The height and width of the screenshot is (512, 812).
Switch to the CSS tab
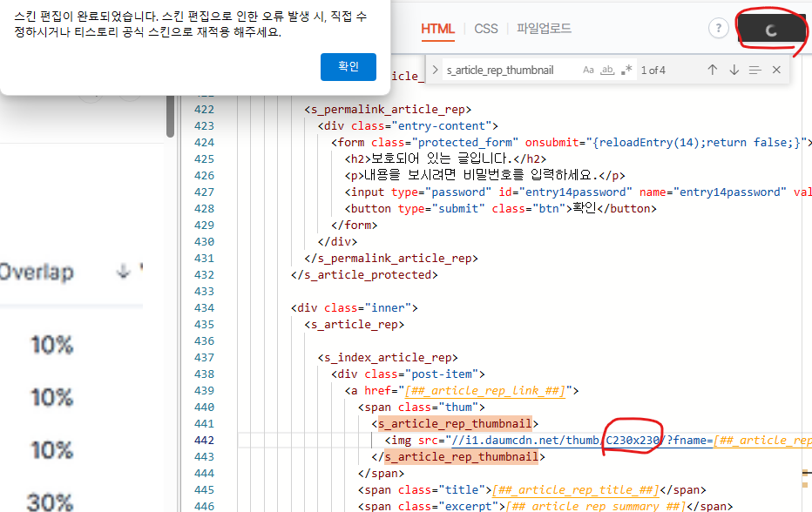(x=485, y=28)
